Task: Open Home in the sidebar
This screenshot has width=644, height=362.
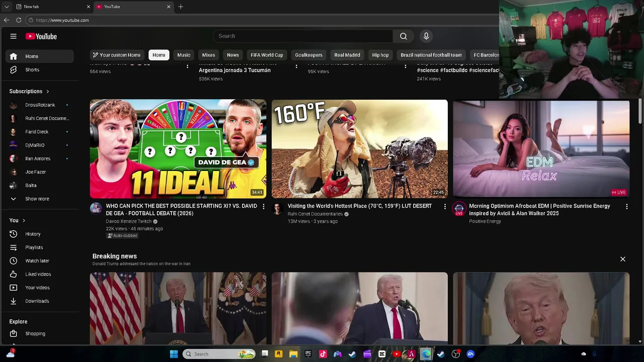Action: coord(40,56)
